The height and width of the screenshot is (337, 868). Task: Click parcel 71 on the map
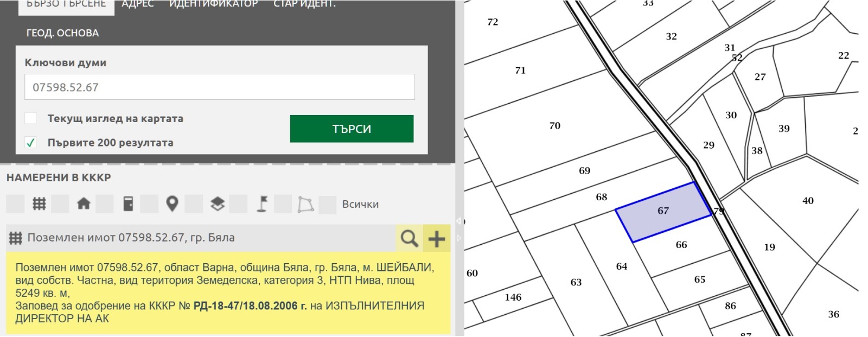click(x=520, y=71)
